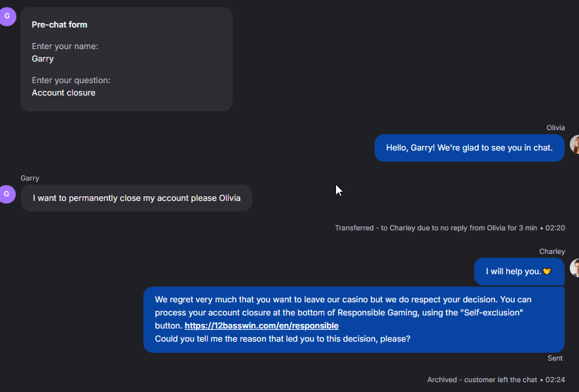Click the yellow heart emoji in Charley's message

pos(548,272)
